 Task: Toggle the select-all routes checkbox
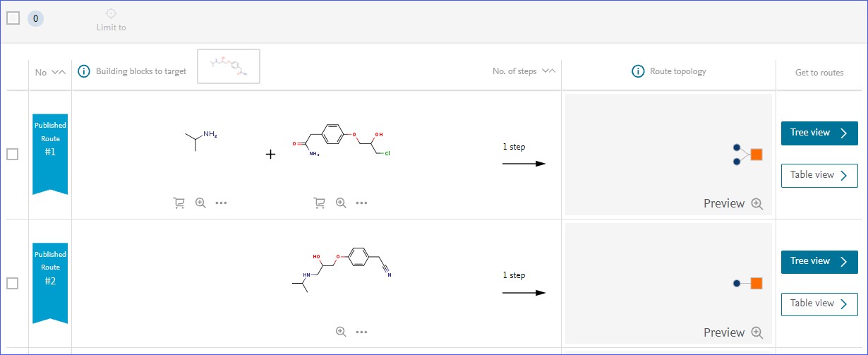point(13,18)
